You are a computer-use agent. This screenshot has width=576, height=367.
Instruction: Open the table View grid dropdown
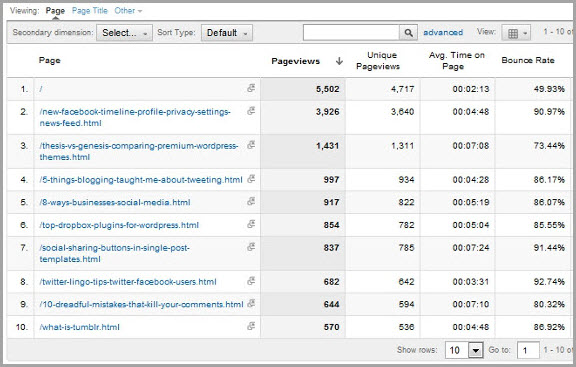(516, 33)
